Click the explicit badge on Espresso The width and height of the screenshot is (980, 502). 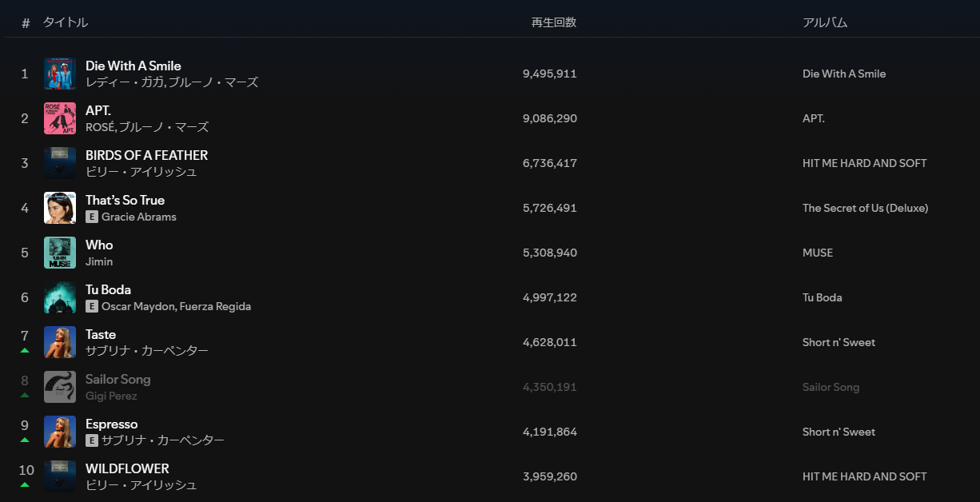tap(92, 440)
